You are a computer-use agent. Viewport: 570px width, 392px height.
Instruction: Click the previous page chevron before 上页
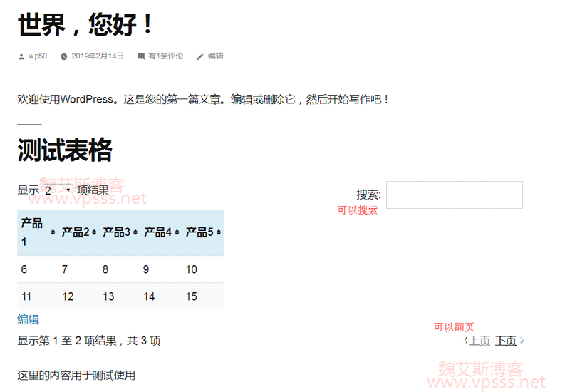(x=466, y=341)
